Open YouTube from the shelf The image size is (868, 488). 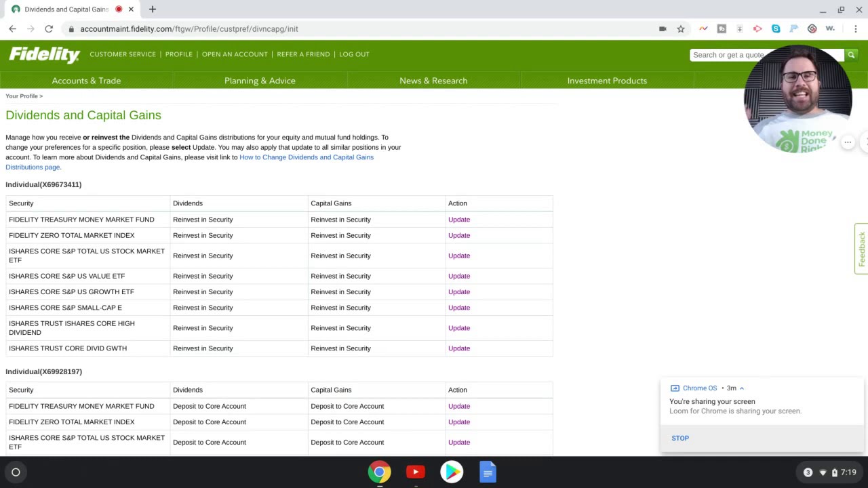[416, 472]
